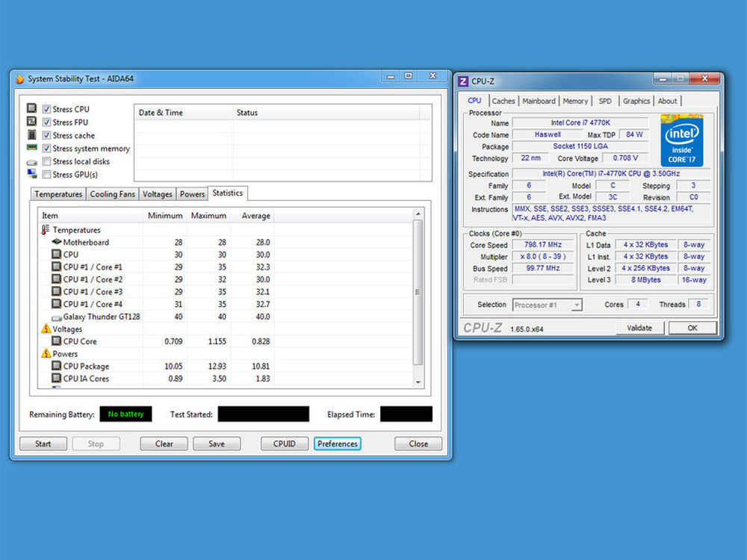Image resolution: width=747 pixels, height=560 pixels.
Task: Select the Statistics tab
Action: pyautogui.click(x=228, y=193)
